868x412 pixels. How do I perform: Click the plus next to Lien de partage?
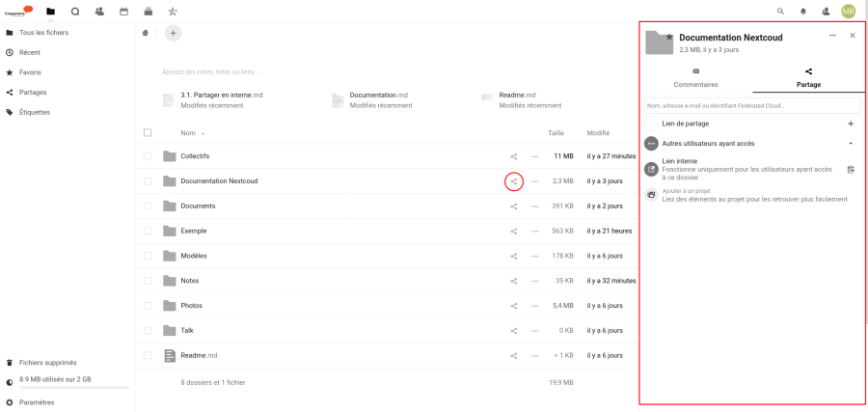click(850, 124)
